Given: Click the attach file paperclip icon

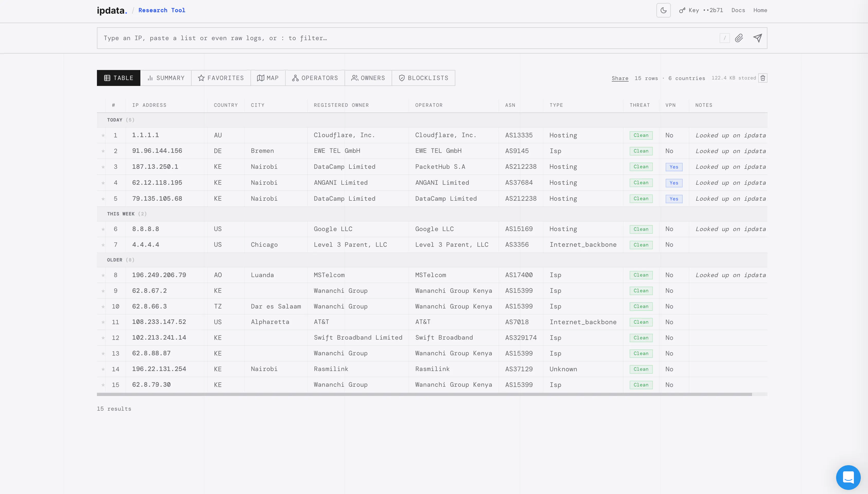Looking at the screenshot, I should click(739, 38).
